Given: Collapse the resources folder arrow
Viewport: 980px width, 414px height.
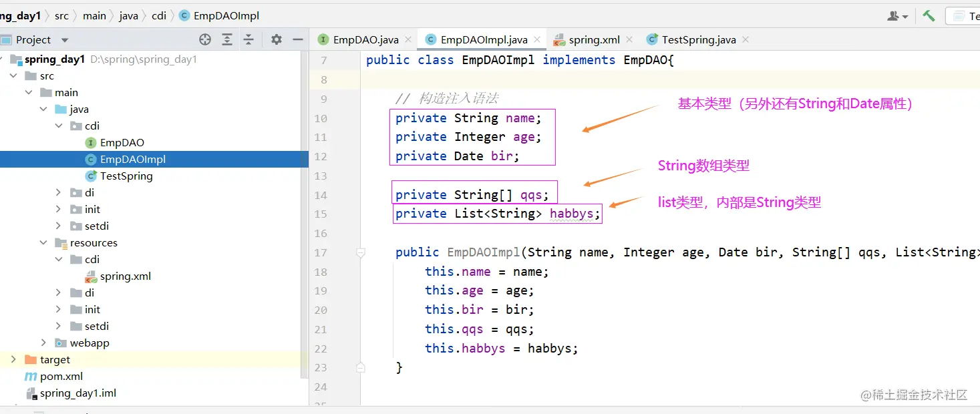Looking at the screenshot, I should pos(43,243).
